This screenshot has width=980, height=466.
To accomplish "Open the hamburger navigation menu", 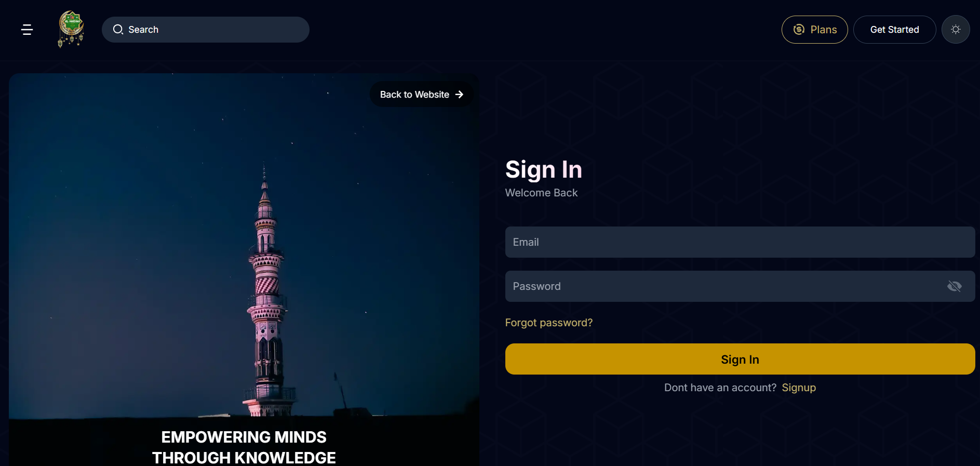I will (x=27, y=30).
